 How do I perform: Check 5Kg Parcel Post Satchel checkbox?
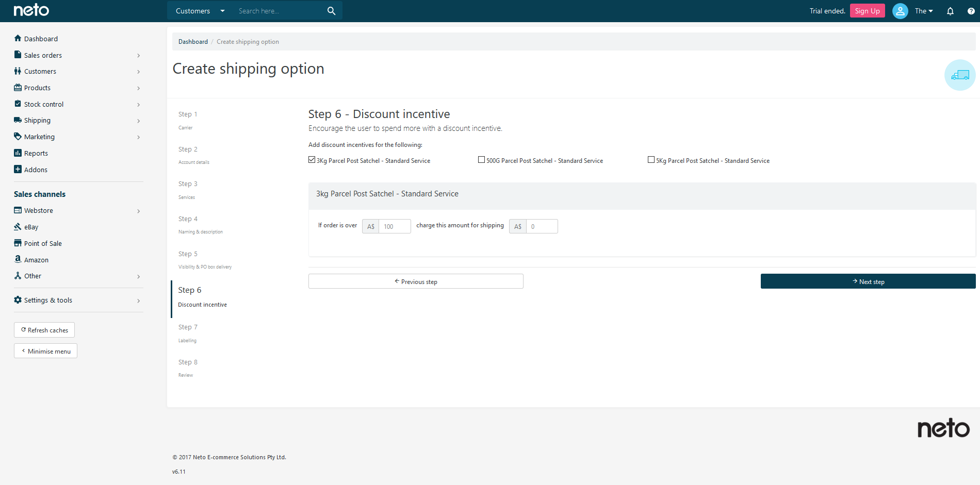[x=651, y=160]
